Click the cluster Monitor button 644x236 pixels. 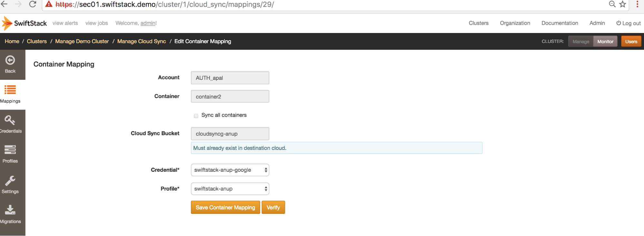605,41
